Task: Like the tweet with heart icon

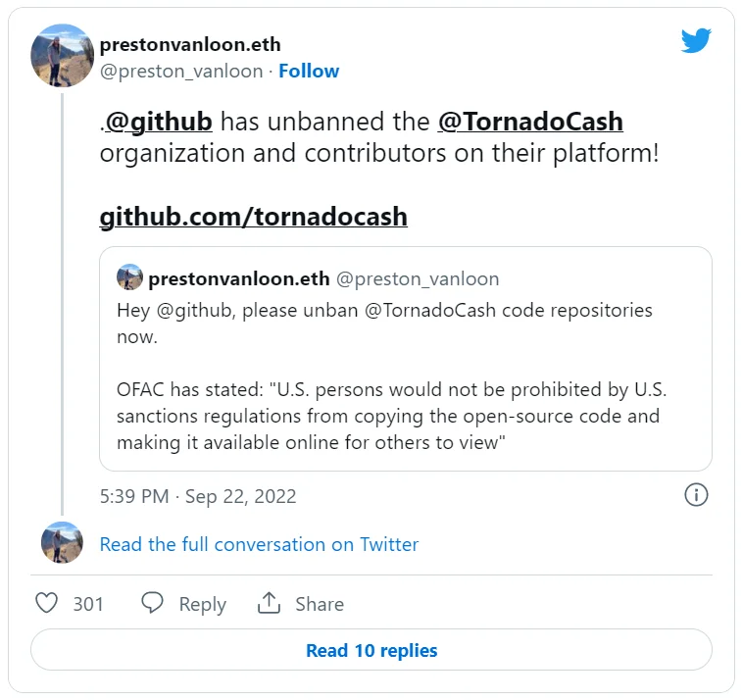Action: [46, 603]
